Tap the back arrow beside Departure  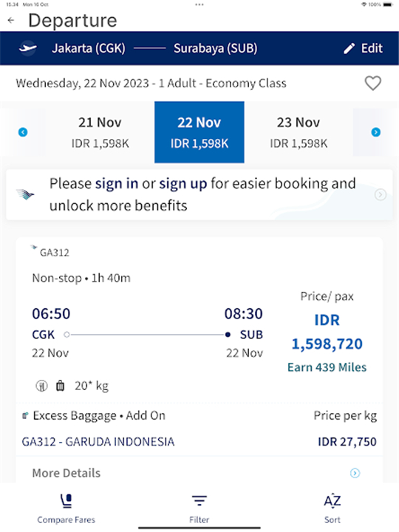click(11, 21)
